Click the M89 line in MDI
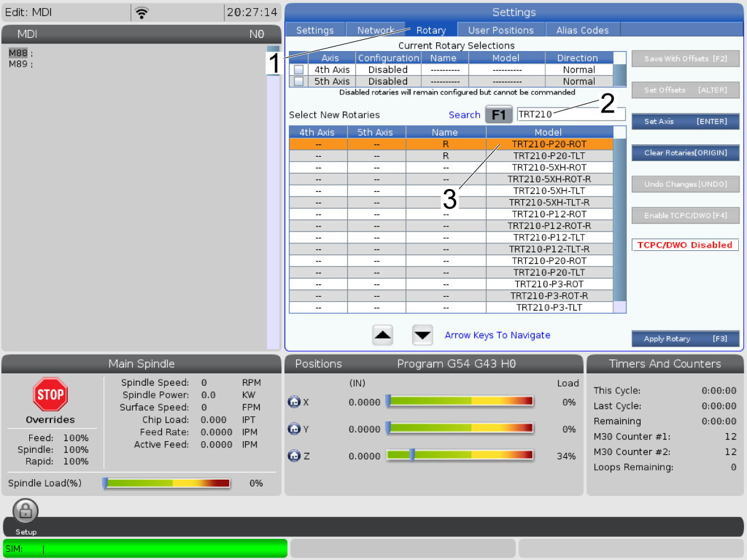The height and width of the screenshot is (560, 747). pos(21,63)
